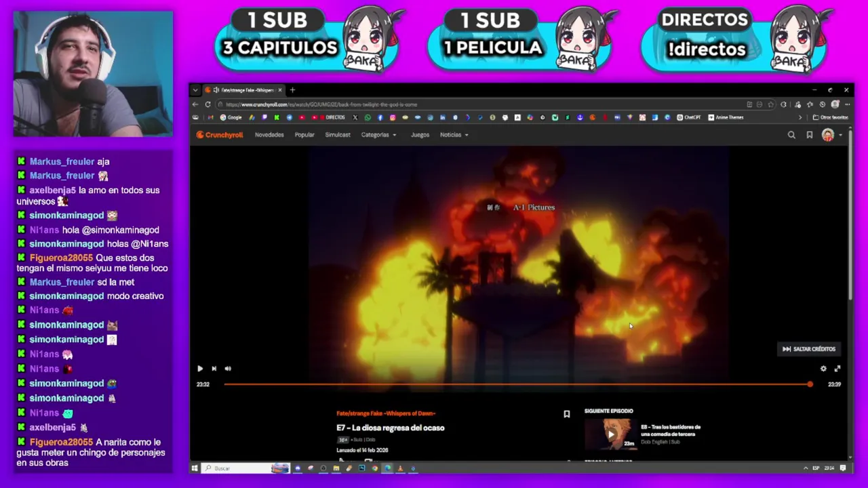The image size is (868, 488).
Task: Open the Crunchyroll watchlist bookmark in header
Action: pyautogui.click(x=809, y=135)
